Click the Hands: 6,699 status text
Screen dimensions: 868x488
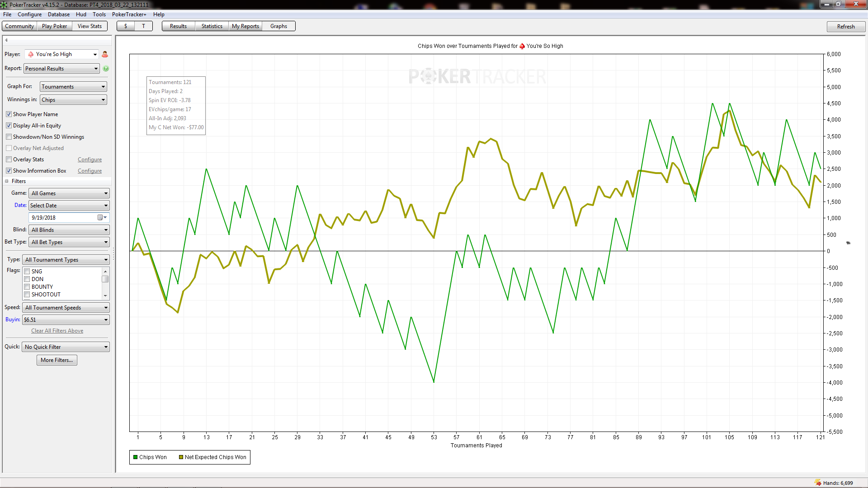pos(838,483)
